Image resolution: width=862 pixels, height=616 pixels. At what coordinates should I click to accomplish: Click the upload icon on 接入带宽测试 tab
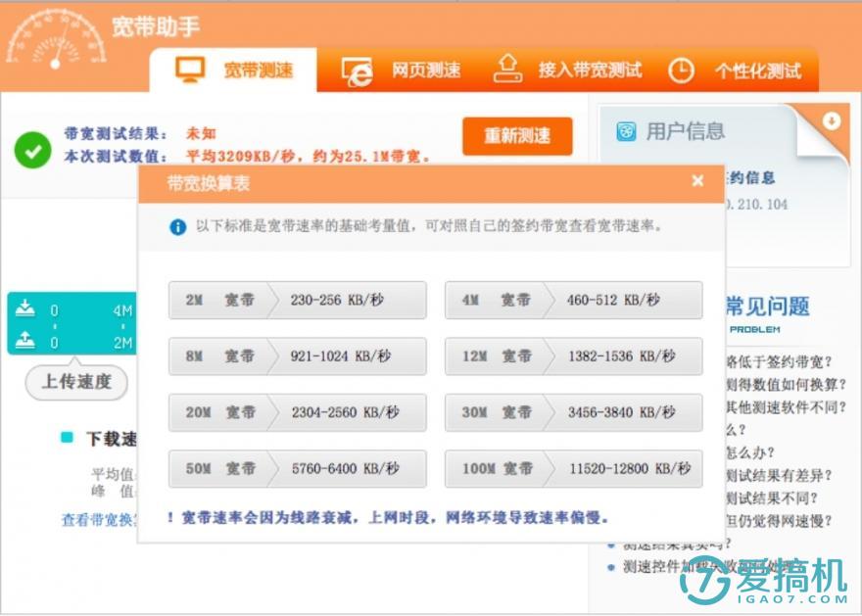[508, 69]
